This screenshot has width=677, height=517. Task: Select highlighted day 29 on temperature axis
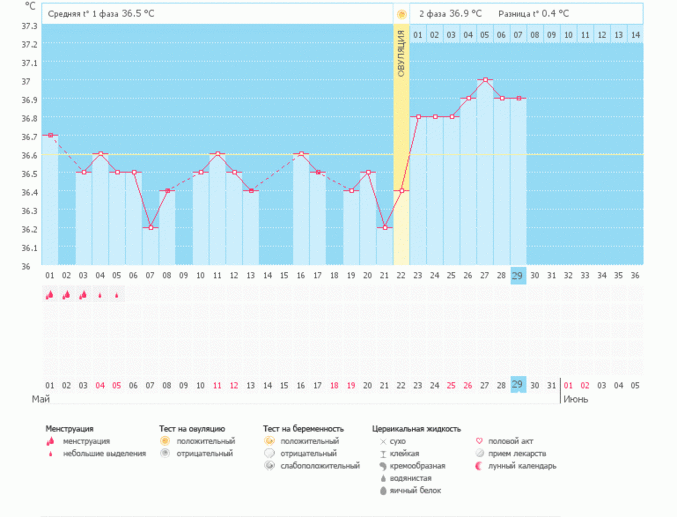[518, 276]
